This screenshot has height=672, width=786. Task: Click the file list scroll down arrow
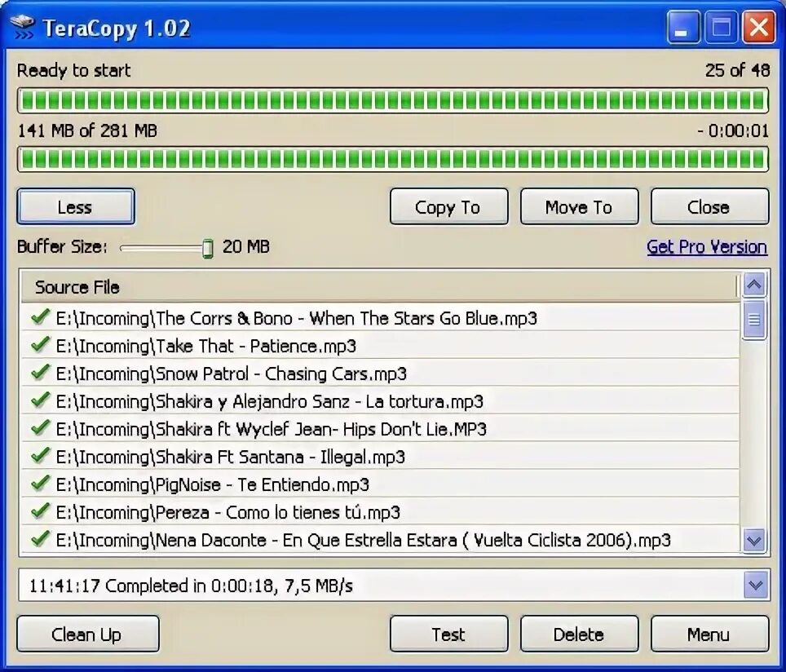click(x=754, y=541)
